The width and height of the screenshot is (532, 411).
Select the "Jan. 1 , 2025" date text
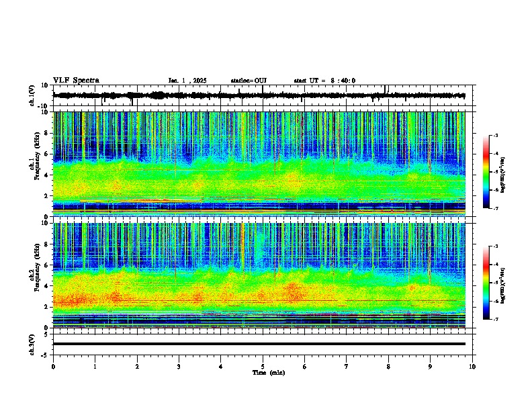(187, 81)
